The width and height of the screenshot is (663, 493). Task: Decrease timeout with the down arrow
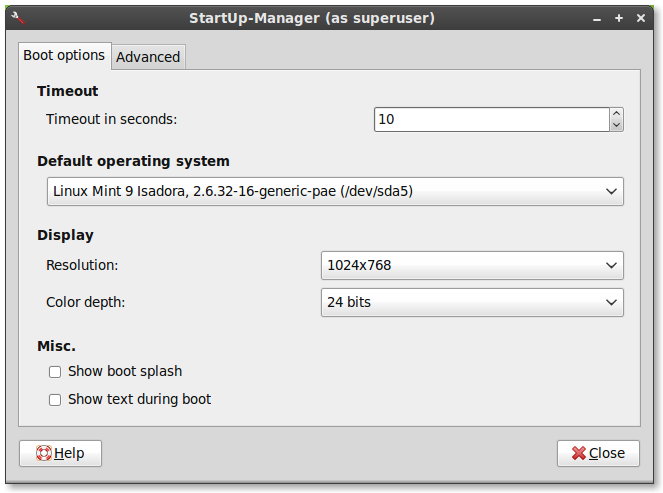(x=616, y=125)
